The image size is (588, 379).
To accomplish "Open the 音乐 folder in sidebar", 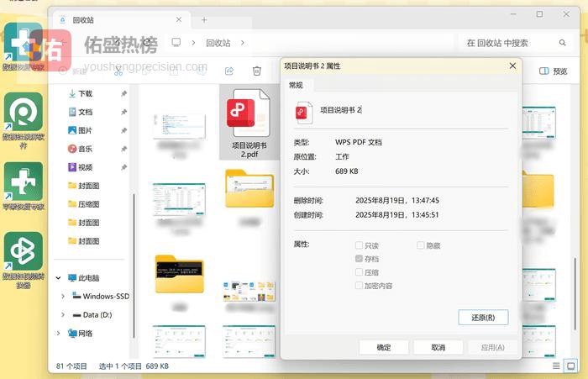I will tap(85, 149).
